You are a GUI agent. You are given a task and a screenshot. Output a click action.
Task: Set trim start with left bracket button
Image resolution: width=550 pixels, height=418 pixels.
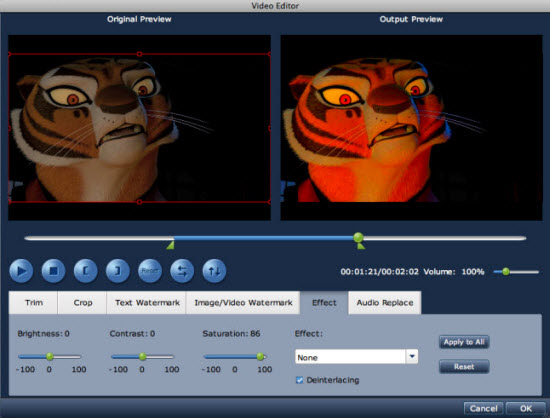(86, 271)
